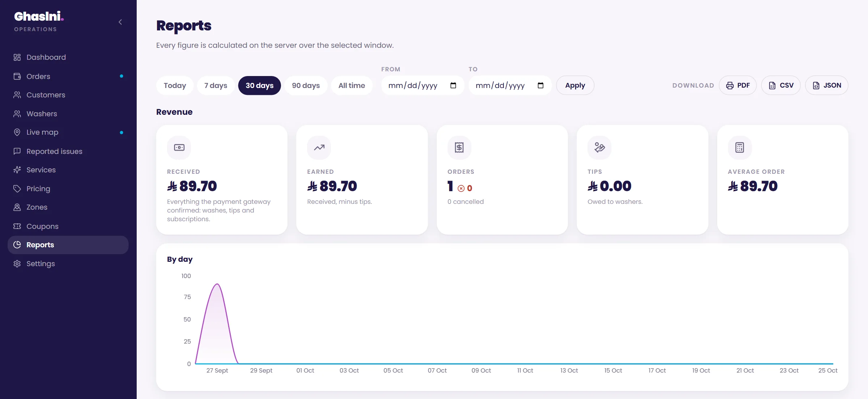
Task: Focus the FROM date input field
Action: [x=423, y=85]
